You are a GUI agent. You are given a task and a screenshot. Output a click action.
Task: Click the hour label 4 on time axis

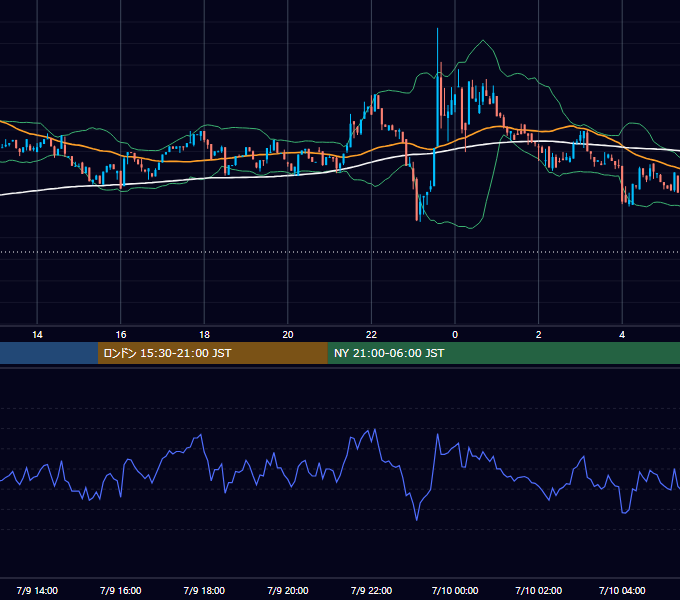pyautogui.click(x=622, y=335)
